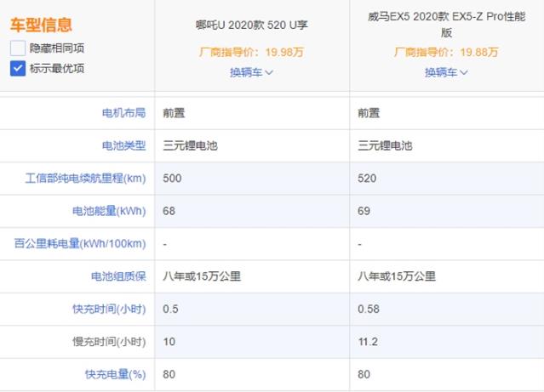Click the 电池能量(kWh) row label
Screen dimensions: 544x392
pos(109,211)
